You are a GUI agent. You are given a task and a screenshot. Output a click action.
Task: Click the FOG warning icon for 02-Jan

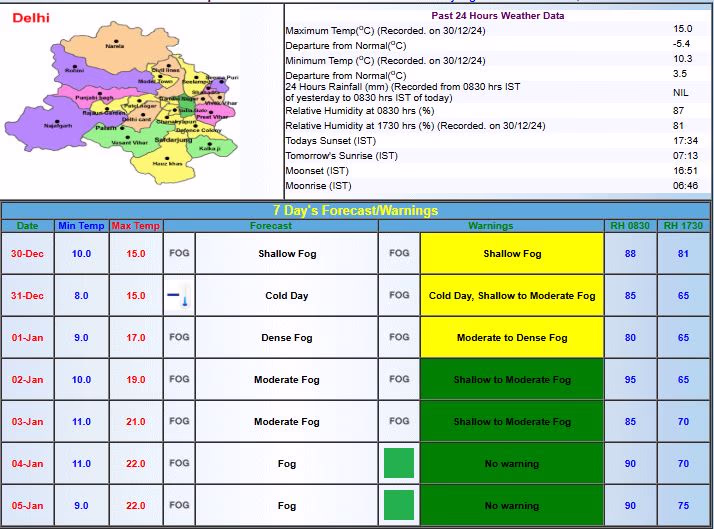(399, 380)
